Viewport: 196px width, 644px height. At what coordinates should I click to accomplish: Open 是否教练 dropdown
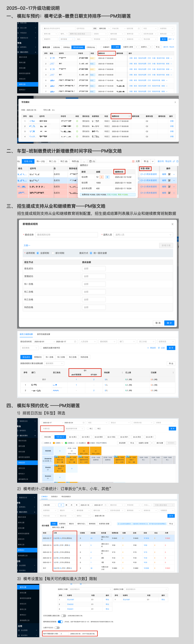[x=29, y=348]
